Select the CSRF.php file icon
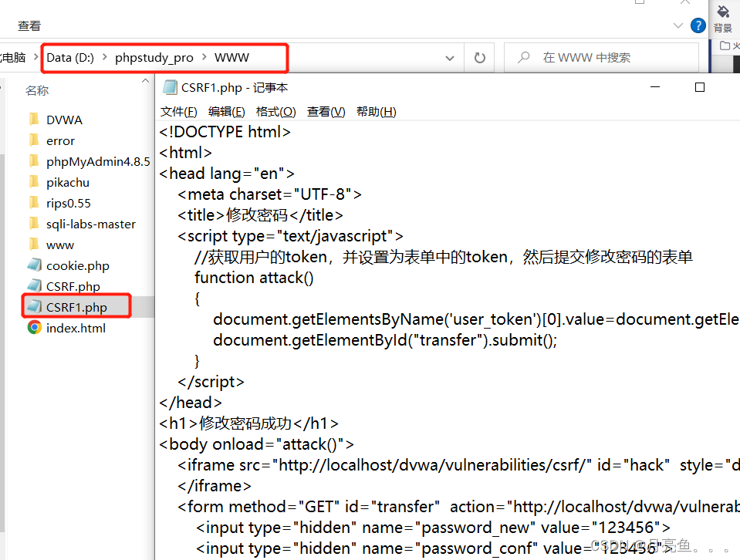Screen dimensions: 740x560 click(34, 286)
